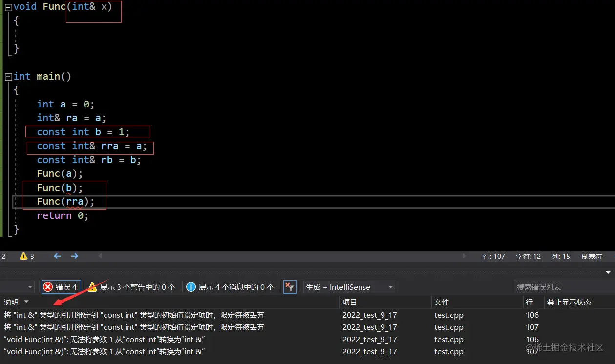Toggle the 3 个警告 warnings filter

coord(132,287)
